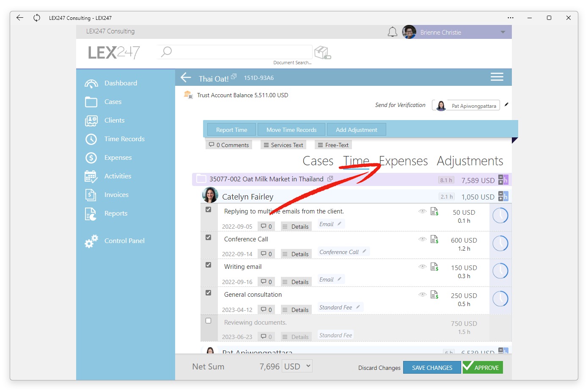Uncheck the Replying to multiple emails record
This screenshot has height=391, width=588.
point(208,210)
